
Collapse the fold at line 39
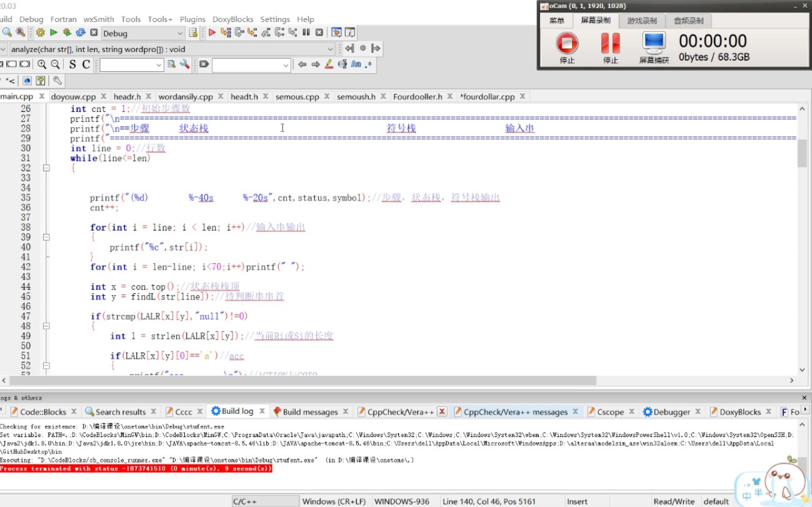[46, 238]
